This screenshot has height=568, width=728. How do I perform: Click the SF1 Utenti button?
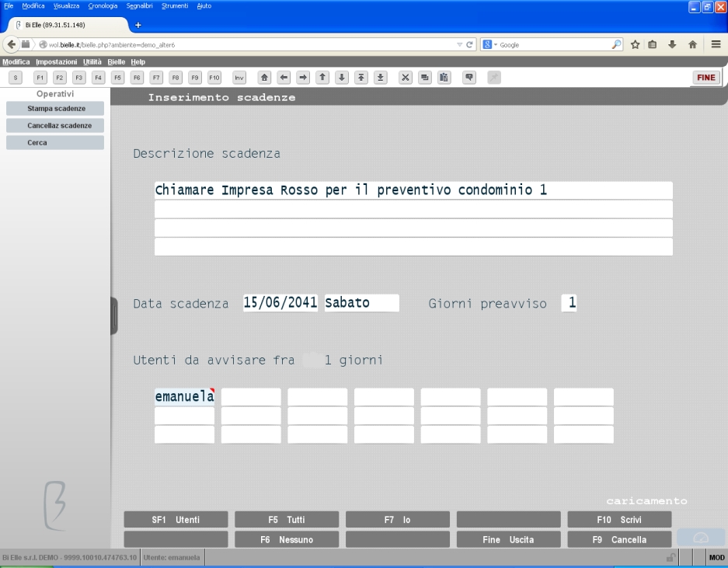pos(176,520)
